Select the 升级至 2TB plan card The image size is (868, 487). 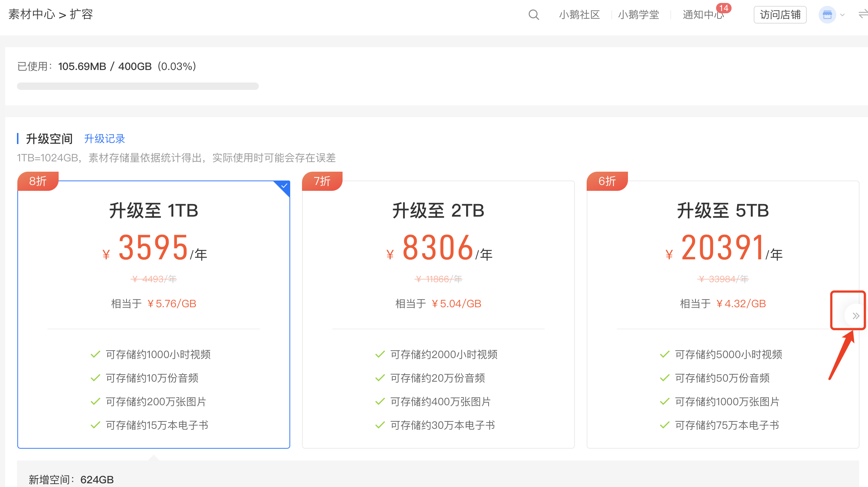tap(438, 314)
